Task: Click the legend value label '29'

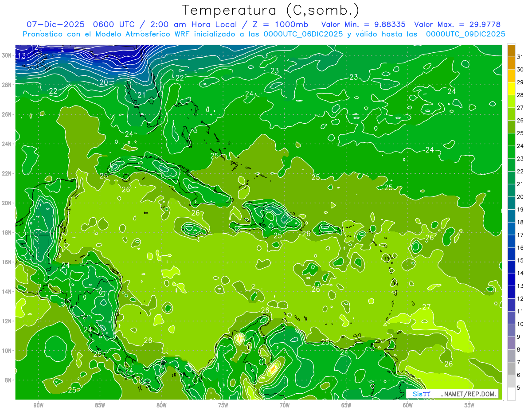Action: click(x=520, y=82)
